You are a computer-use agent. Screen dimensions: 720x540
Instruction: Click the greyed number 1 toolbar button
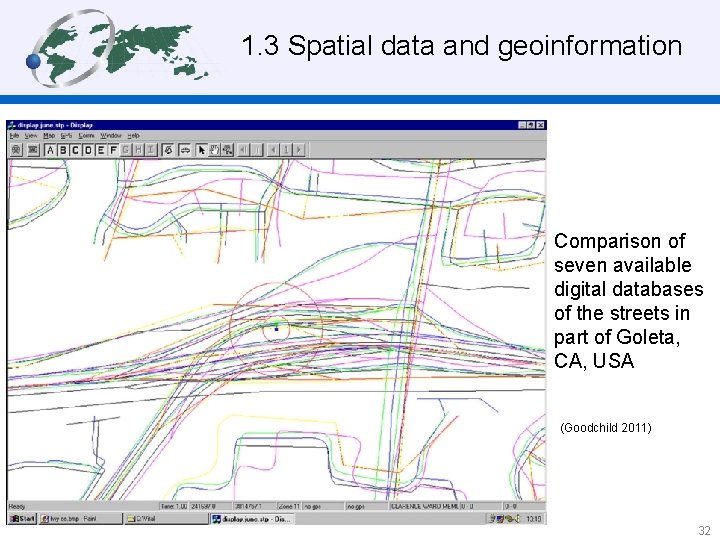click(286, 150)
